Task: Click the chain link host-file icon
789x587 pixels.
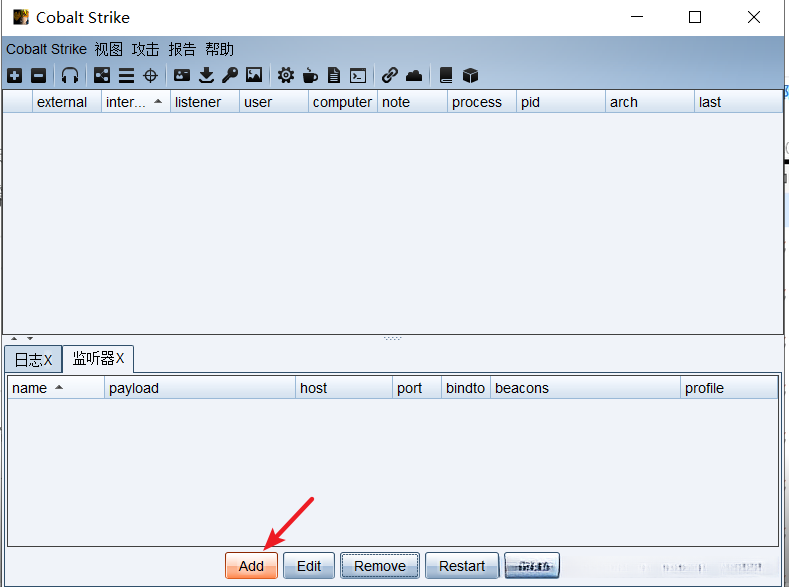Action: click(390, 75)
